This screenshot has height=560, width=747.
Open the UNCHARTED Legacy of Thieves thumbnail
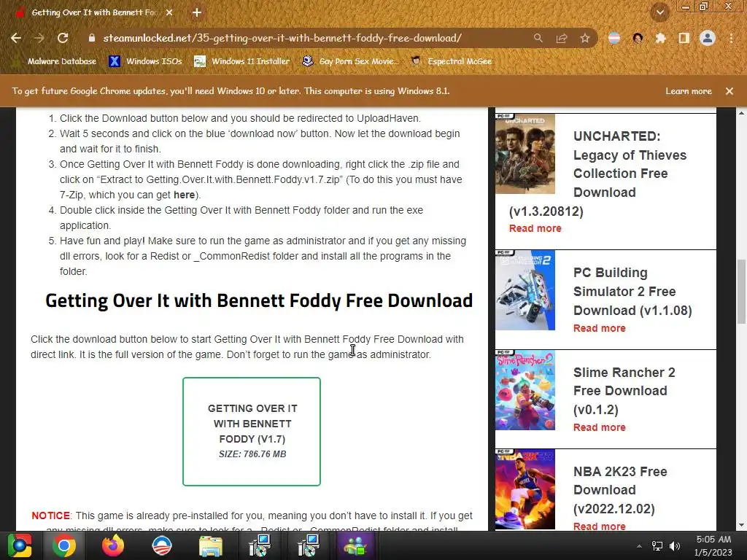[x=525, y=154]
